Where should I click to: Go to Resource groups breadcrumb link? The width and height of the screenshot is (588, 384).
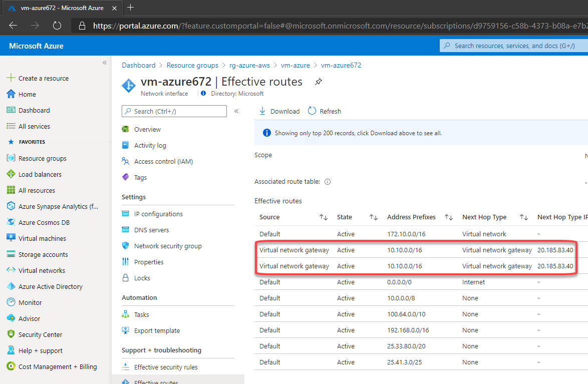coord(192,65)
